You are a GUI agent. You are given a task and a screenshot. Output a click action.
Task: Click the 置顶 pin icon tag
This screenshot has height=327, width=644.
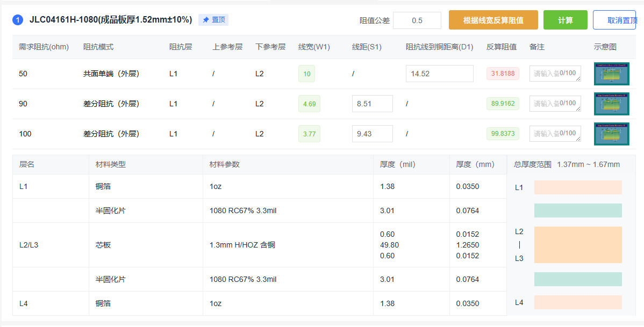(213, 20)
